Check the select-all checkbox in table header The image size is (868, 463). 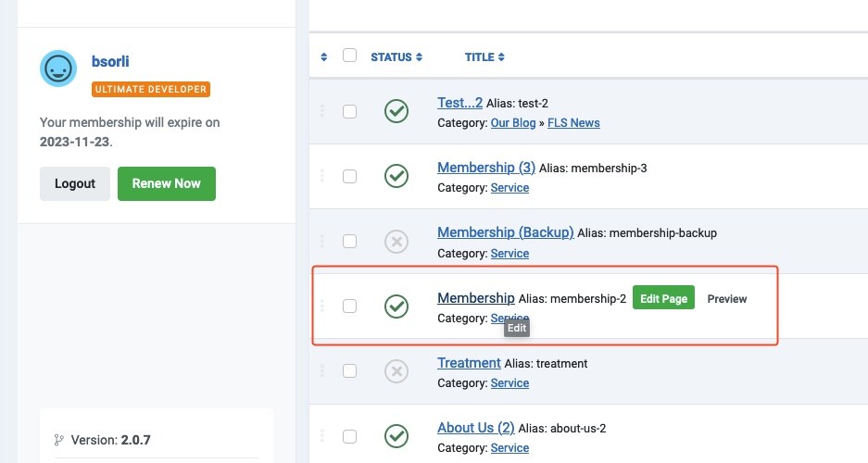(x=349, y=56)
